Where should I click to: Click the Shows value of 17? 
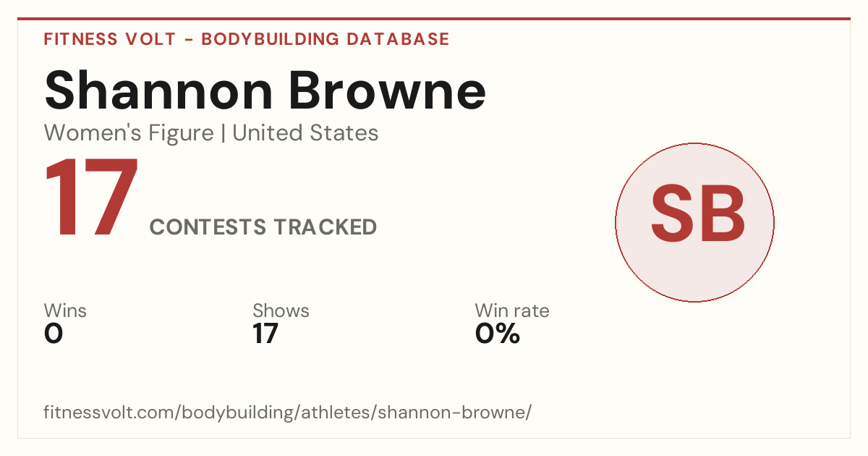coord(265,334)
